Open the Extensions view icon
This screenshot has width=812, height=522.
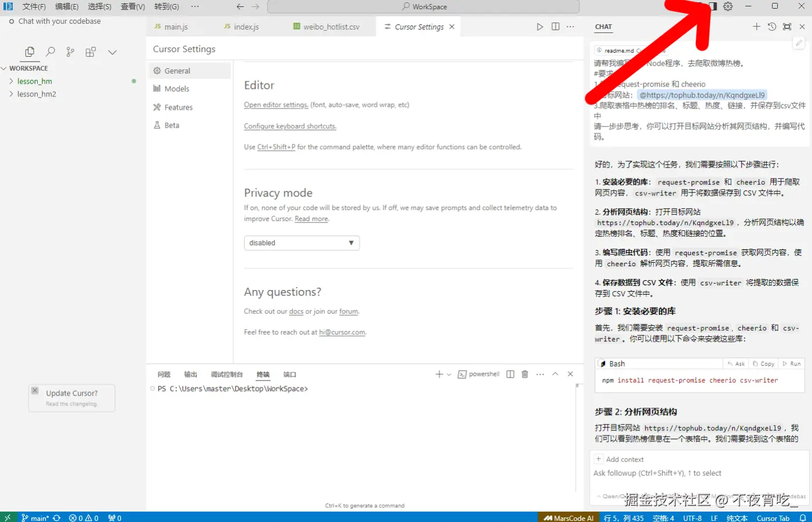click(90, 52)
